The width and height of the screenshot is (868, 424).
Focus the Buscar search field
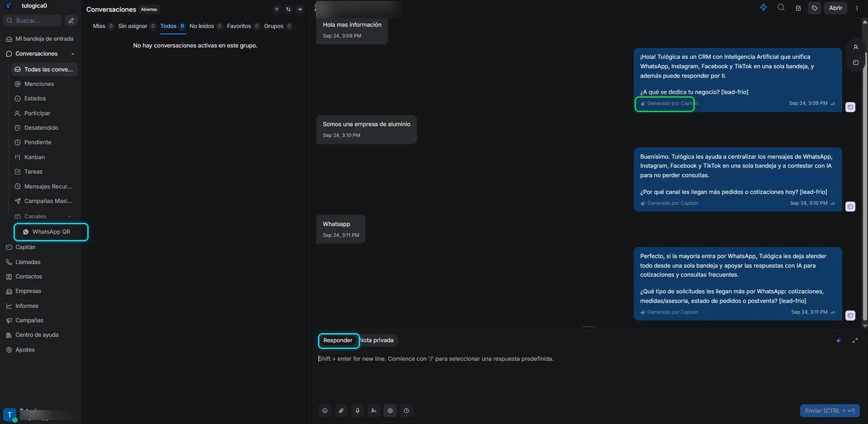(x=33, y=20)
